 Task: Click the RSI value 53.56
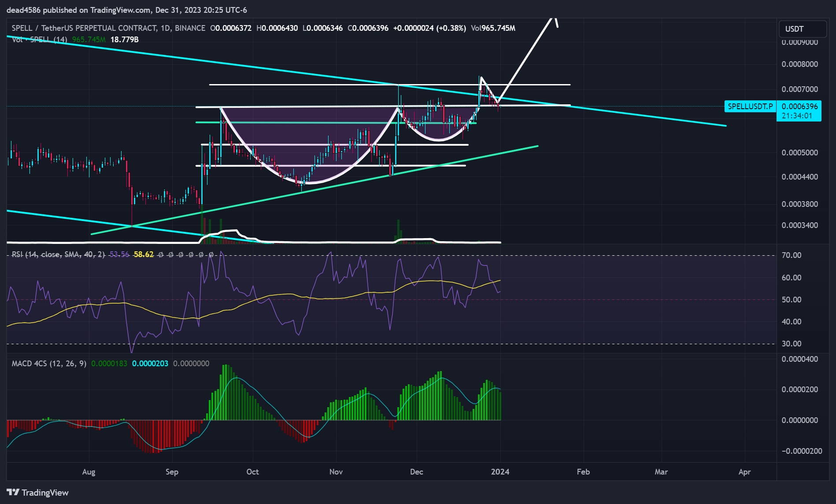coord(119,254)
